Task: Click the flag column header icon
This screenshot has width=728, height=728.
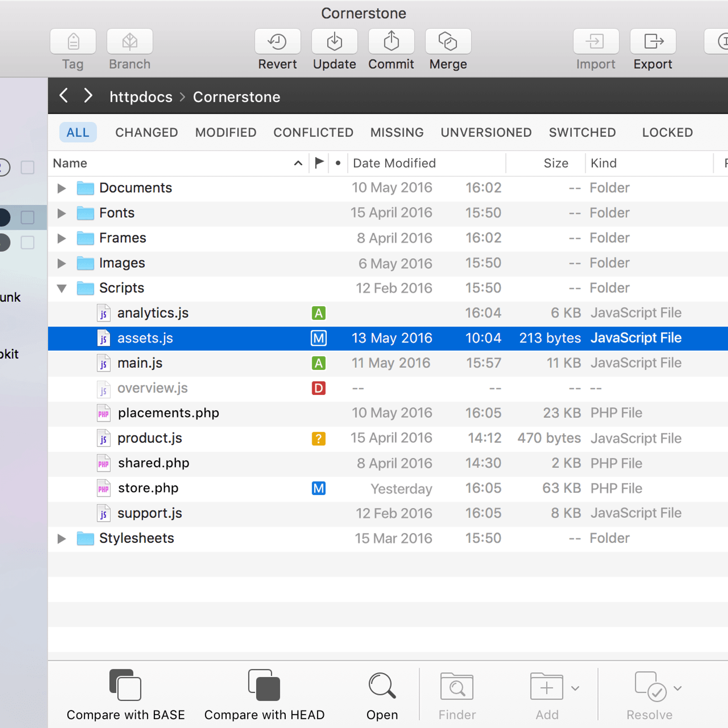Action: 319,162
